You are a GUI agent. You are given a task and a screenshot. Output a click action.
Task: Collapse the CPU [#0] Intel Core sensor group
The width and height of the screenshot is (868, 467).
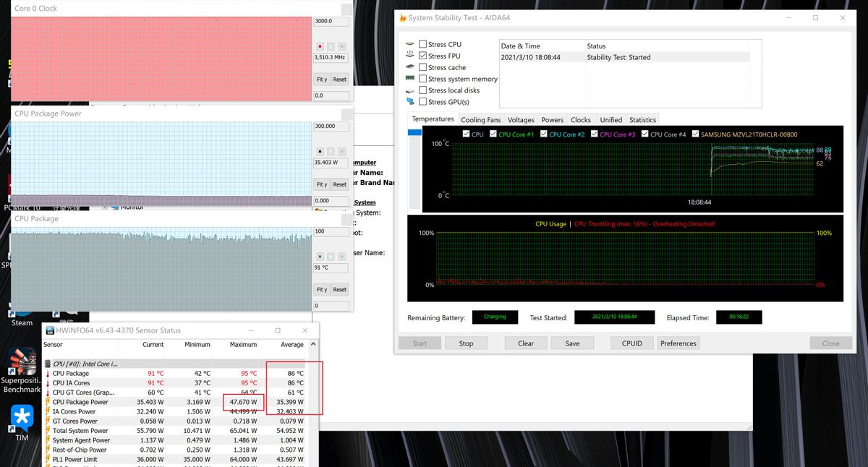click(48, 364)
